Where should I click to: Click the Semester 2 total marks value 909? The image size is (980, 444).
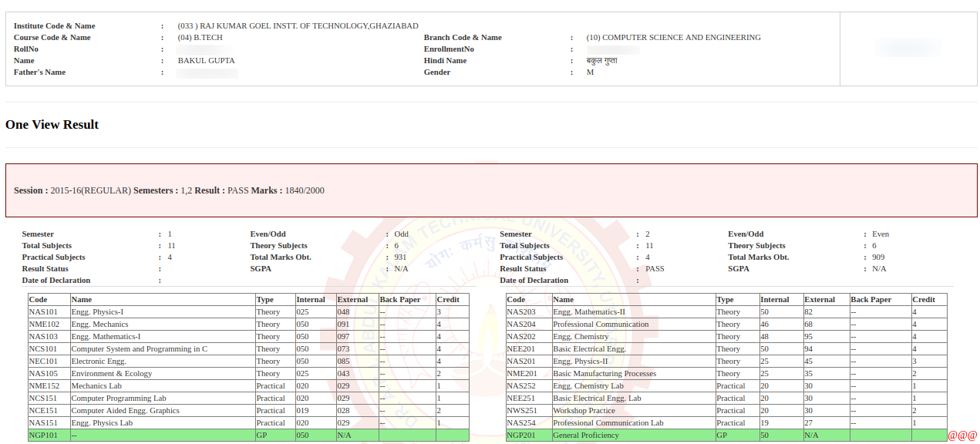[x=878, y=257]
